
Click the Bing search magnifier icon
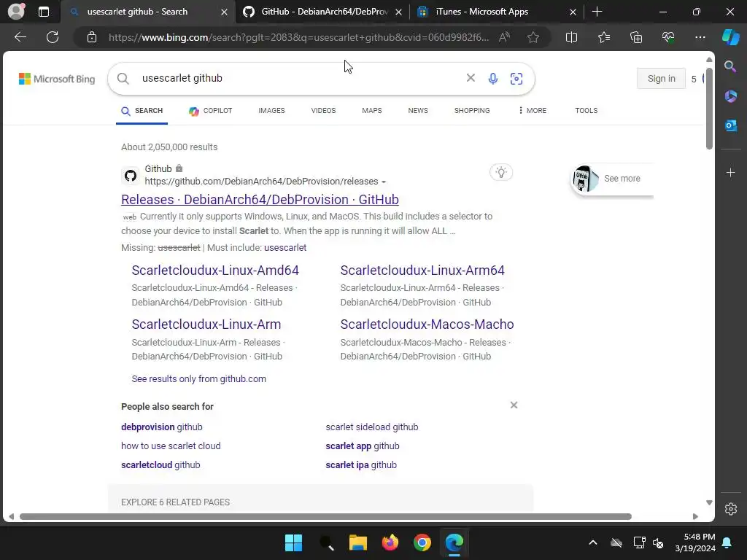[123, 79]
